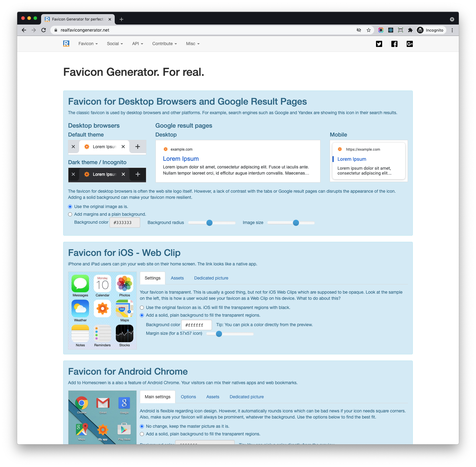The image size is (476, 467).
Task: Click the Twitter icon in navbar
Action: point(379,44)
